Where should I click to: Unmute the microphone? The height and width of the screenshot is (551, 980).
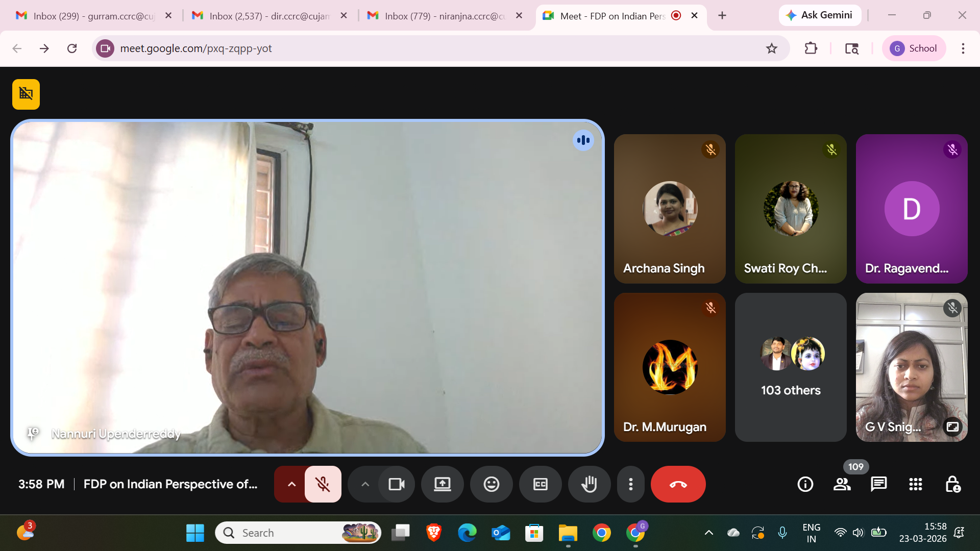323,484
